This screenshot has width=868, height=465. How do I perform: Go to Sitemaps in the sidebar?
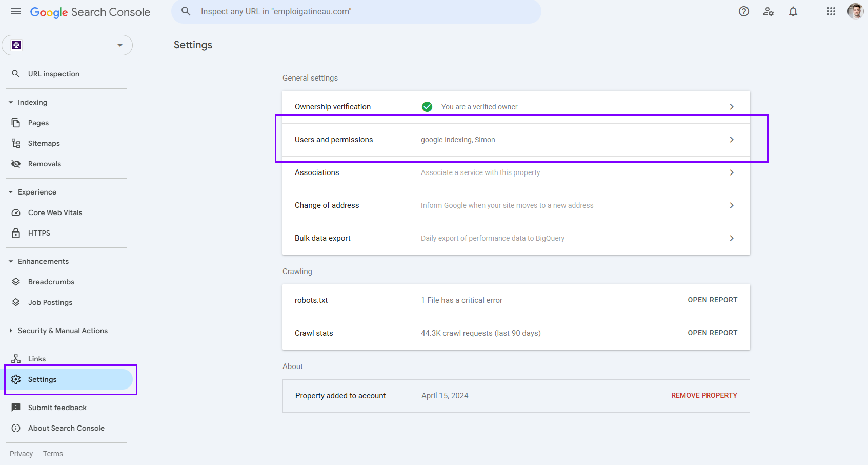click(x=44, y=143)
